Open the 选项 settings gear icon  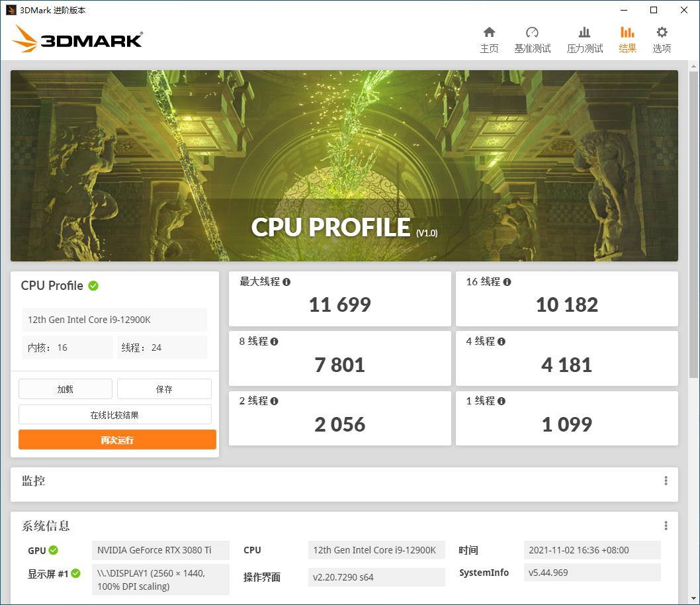tap(661, 38)
